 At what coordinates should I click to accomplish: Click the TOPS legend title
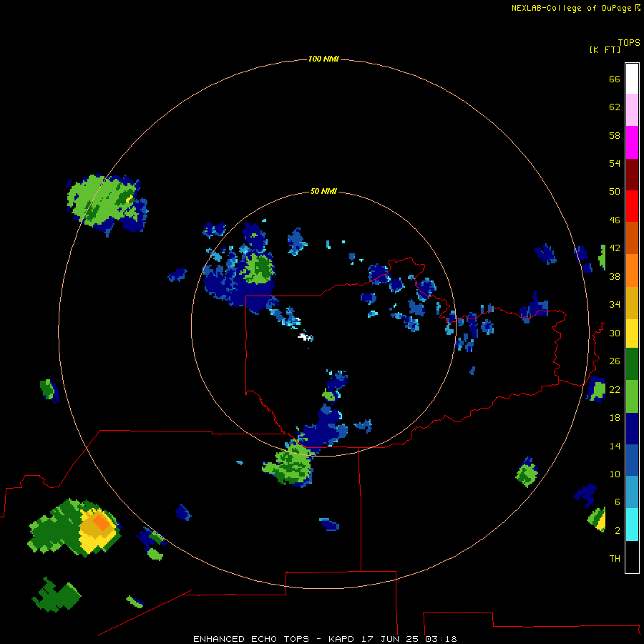pos(629,43)
